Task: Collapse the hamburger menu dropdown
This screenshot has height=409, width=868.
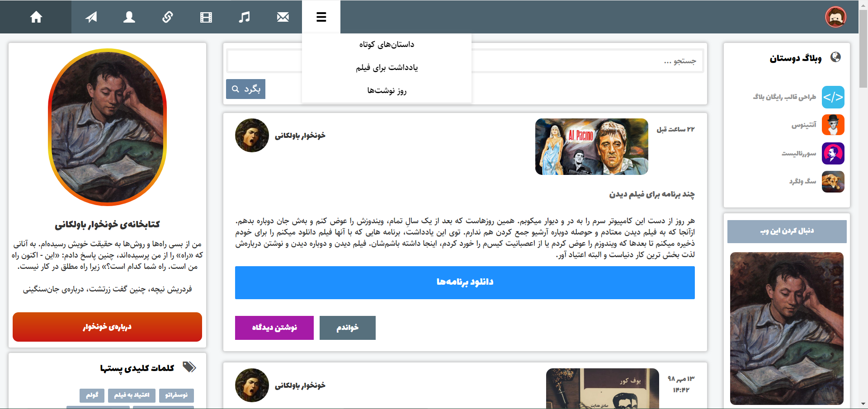Action: click(x=321, y=17)
